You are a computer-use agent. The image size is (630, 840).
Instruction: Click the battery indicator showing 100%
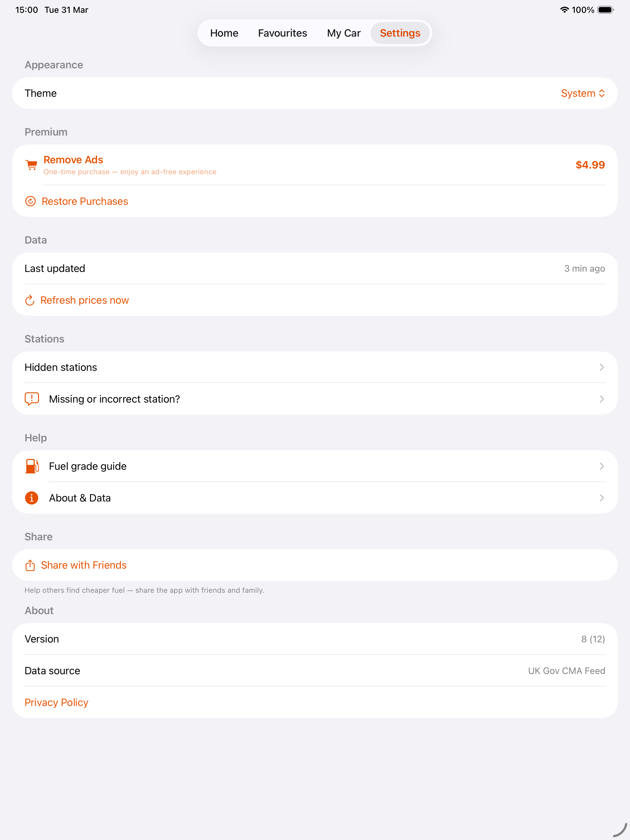pos(605,9)
